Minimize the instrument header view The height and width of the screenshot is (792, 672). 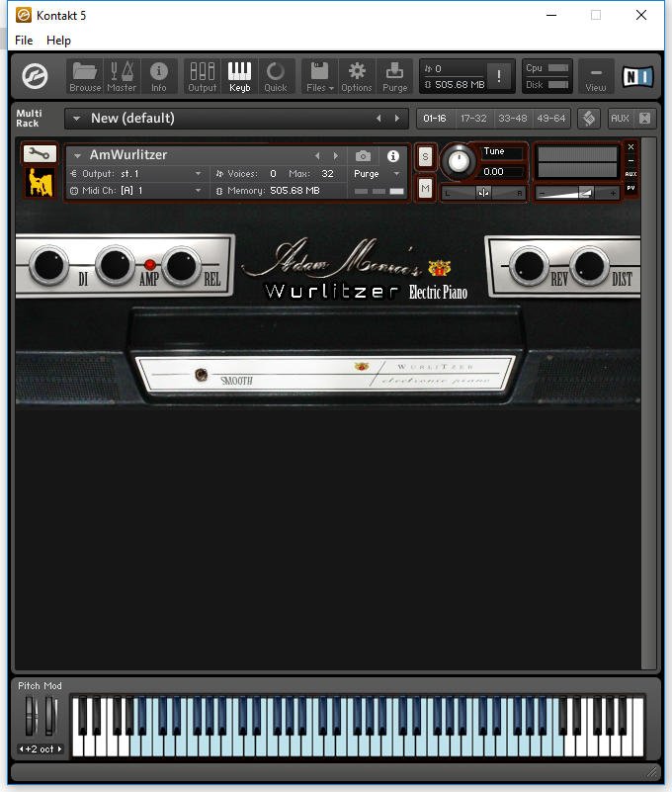pos(630,160)
